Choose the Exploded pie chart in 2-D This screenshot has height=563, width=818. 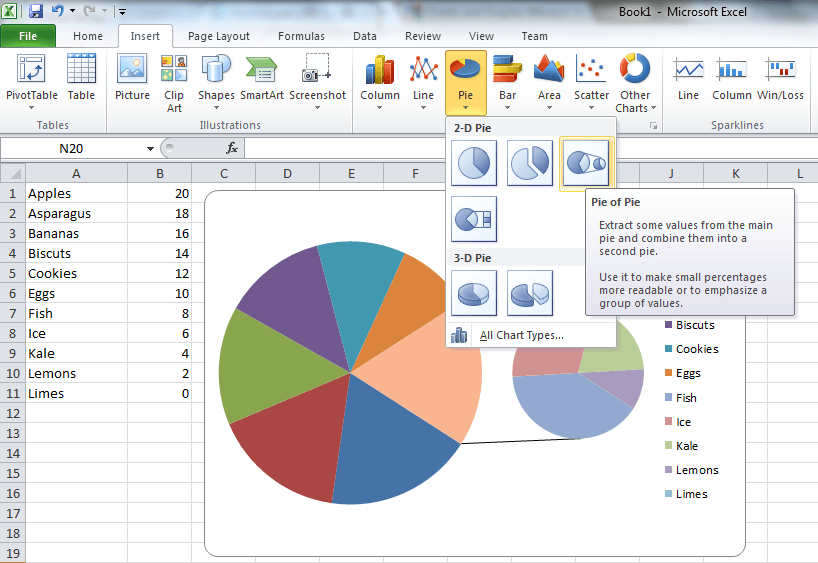pyautogui.click(x=530, y=163)
